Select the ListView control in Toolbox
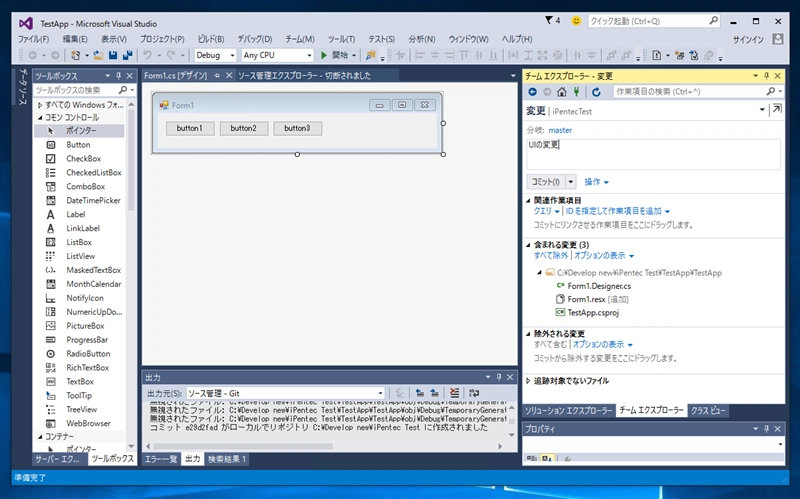The width and height of the screenshot is (800, 499). point(79,256)
